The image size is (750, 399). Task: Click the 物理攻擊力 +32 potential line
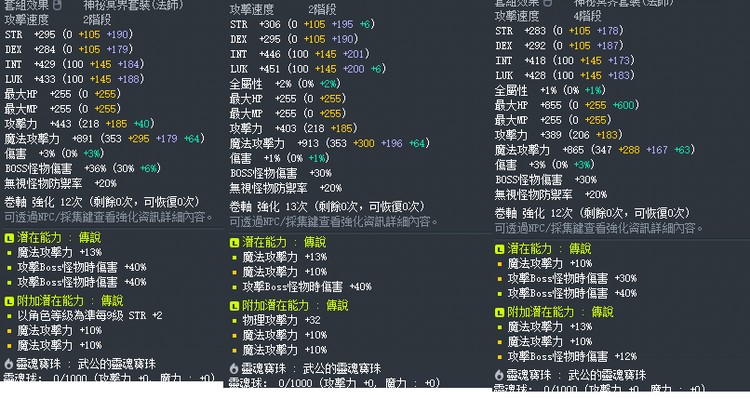282,321
